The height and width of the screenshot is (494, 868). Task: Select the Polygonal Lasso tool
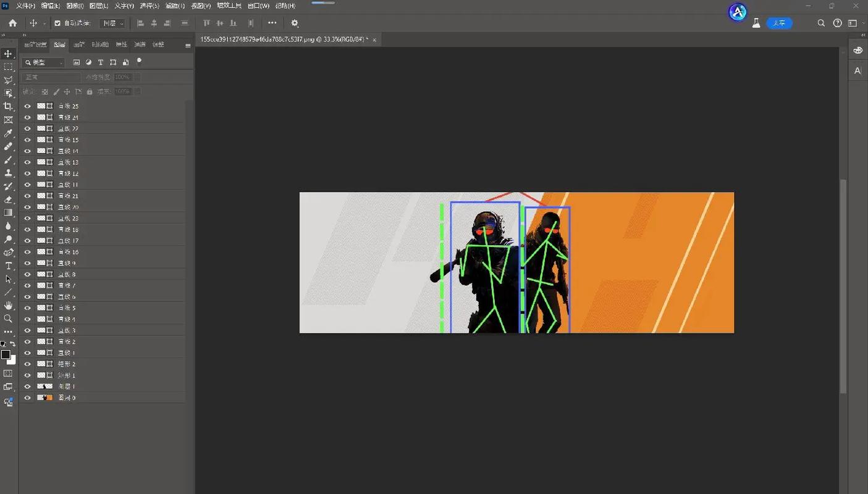[8, 80]
